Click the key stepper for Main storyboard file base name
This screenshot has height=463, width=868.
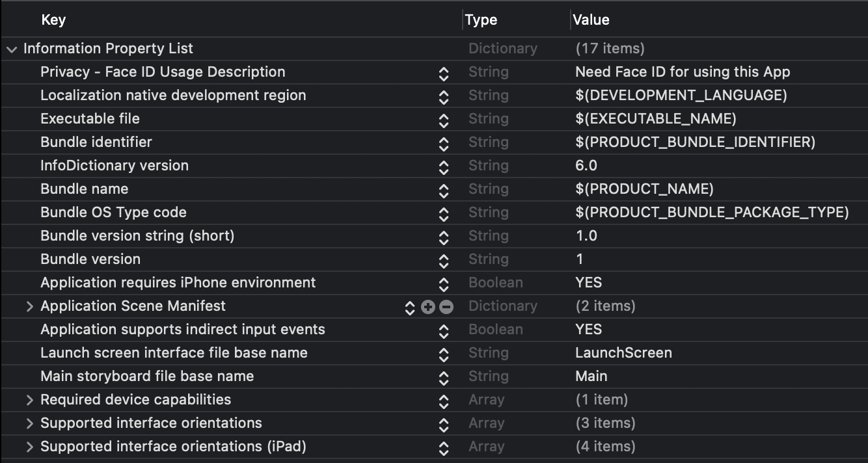click(x=444, y=377)
